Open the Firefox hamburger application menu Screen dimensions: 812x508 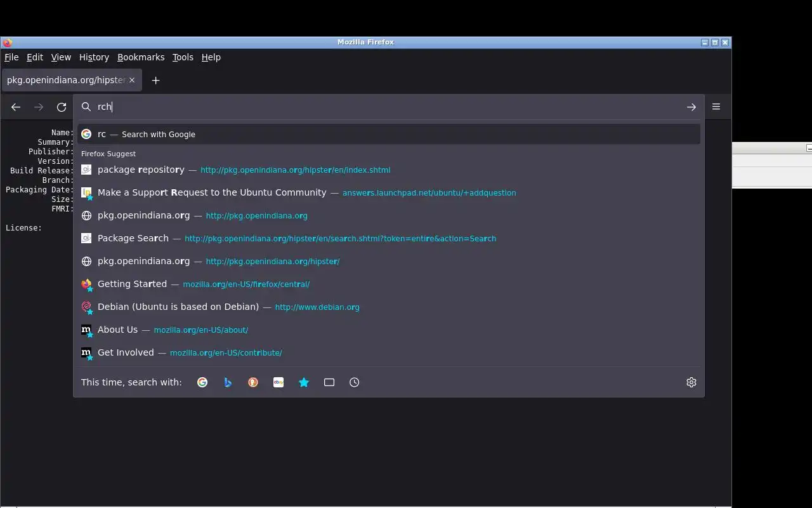coord(716,107)
